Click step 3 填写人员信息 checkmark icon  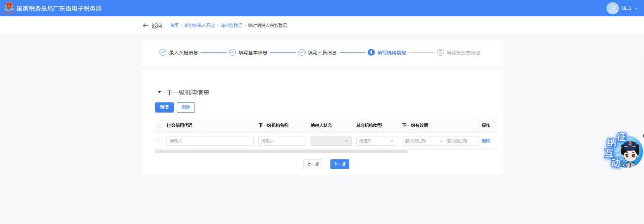point(301,52)
